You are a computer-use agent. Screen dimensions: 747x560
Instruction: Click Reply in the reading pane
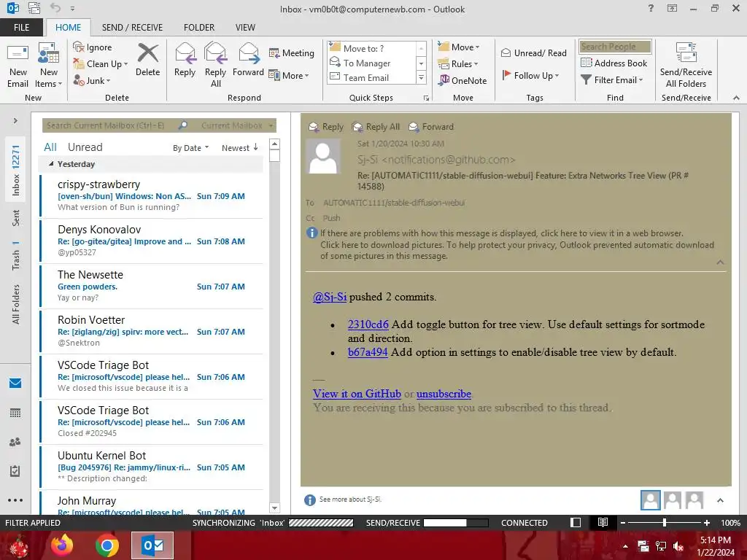pos(326,127)
